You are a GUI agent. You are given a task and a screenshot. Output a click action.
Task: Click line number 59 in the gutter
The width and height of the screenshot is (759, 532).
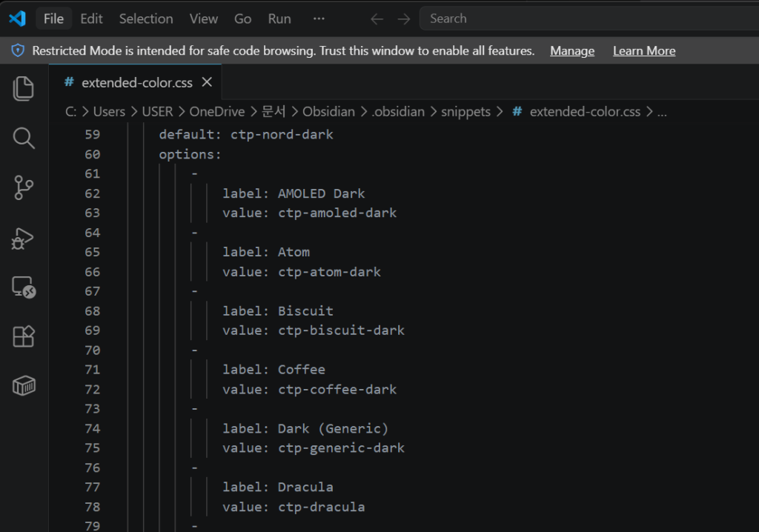click(93, 135)
